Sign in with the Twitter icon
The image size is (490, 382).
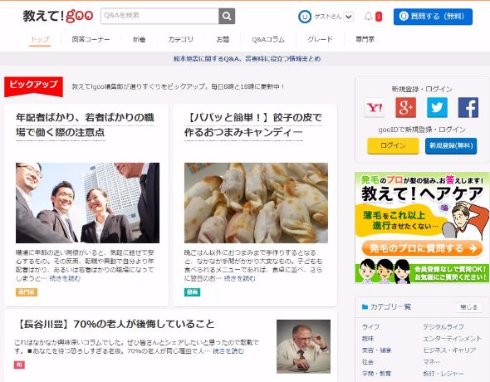pyautogui.click(x=437, y=107)
